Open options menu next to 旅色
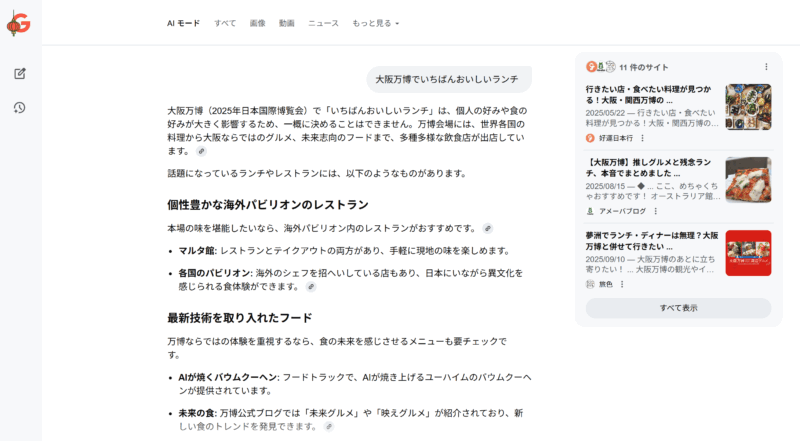 (622, 284)
